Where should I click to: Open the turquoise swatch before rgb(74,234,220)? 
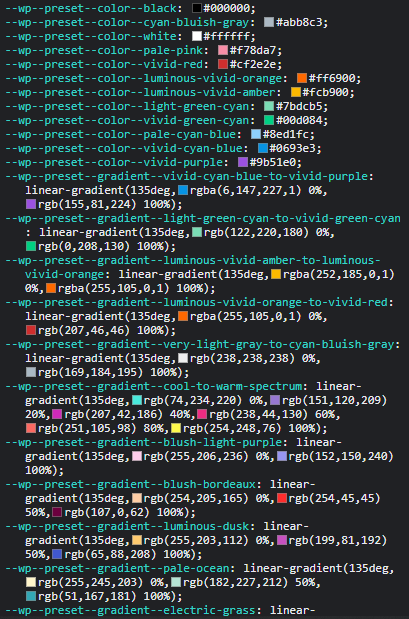(137, 400)
